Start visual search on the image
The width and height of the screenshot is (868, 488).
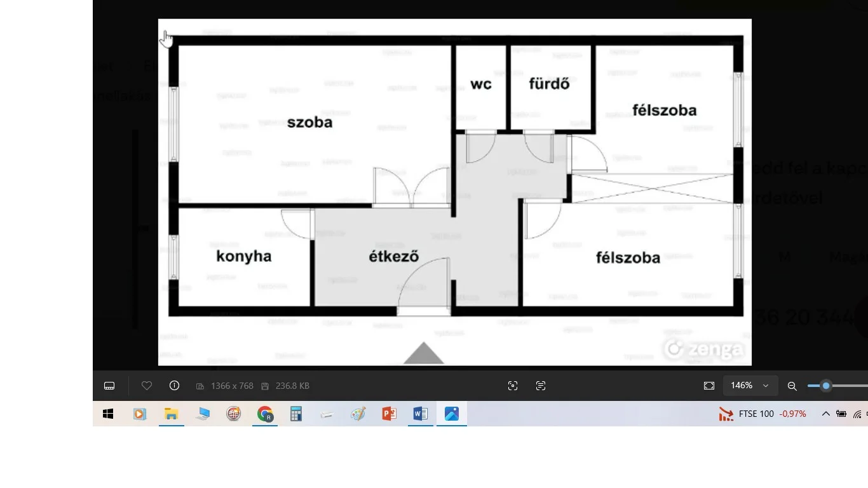pyautogui.click(x=513, y=386)
